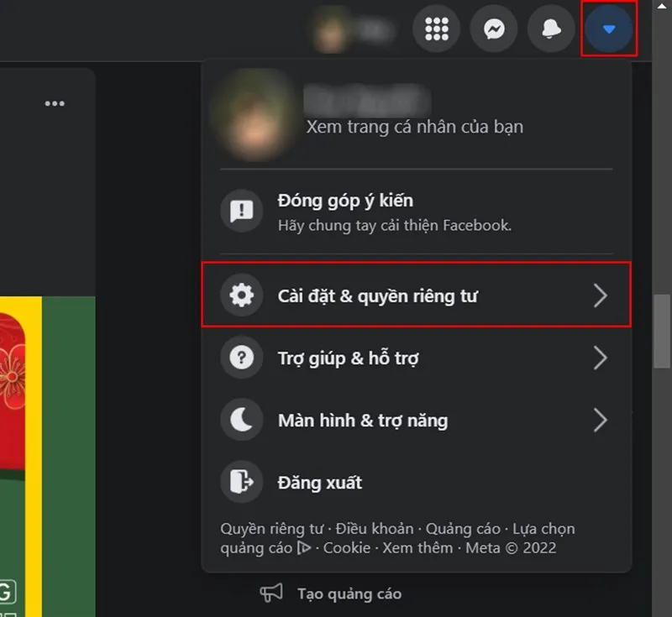The width and height of the screenshot is (672, 617).
Task: Select Đăng xuất to log out
Action: (x=320, y=482)
